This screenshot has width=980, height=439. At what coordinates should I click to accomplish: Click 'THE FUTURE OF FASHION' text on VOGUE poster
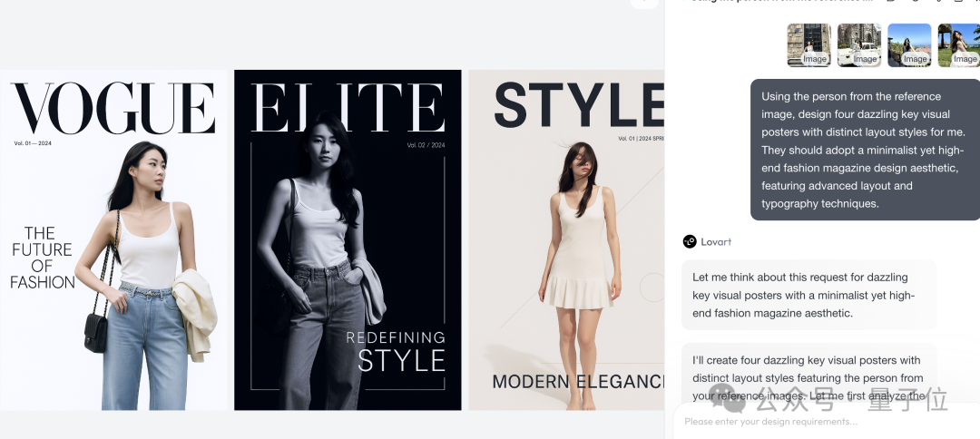pyautogui.click(x=42, y=258)
